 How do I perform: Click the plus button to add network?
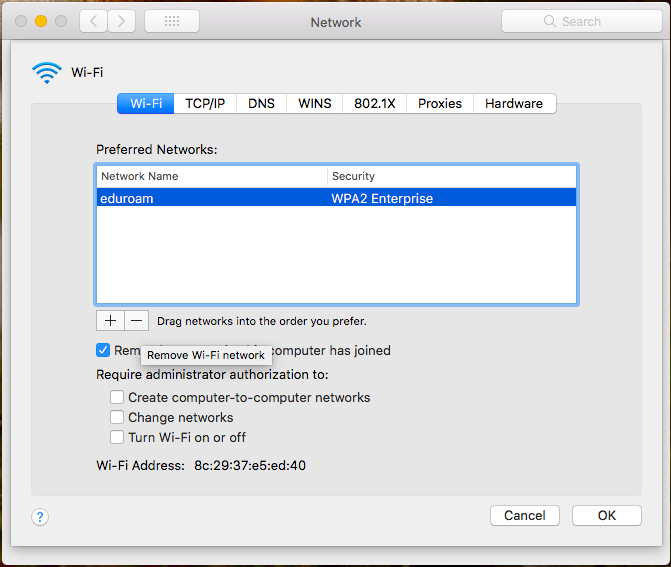coord(109,321)
